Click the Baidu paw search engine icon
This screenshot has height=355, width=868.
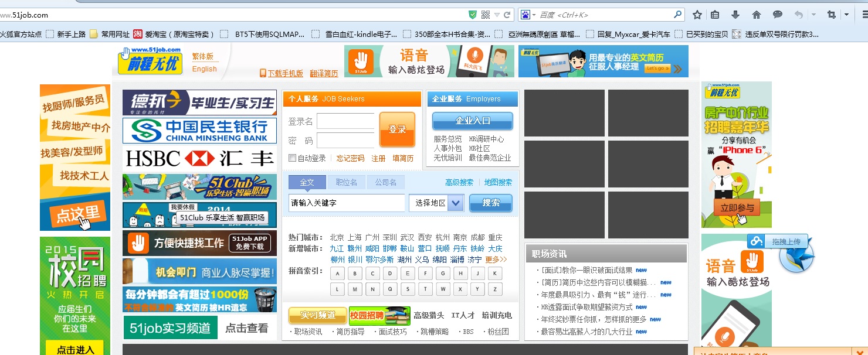click(x=525, y=15)
